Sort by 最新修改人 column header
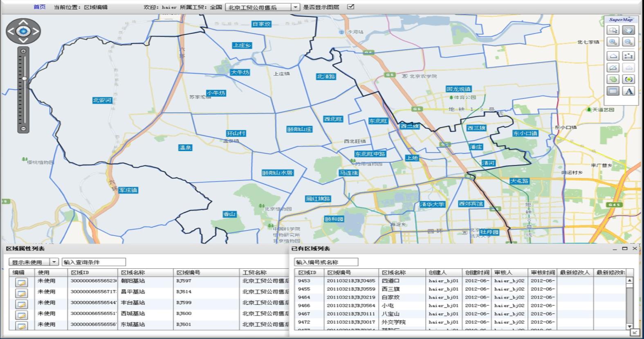Image resolution: width=644 pixels, height=339 pixels. point(575,272)
